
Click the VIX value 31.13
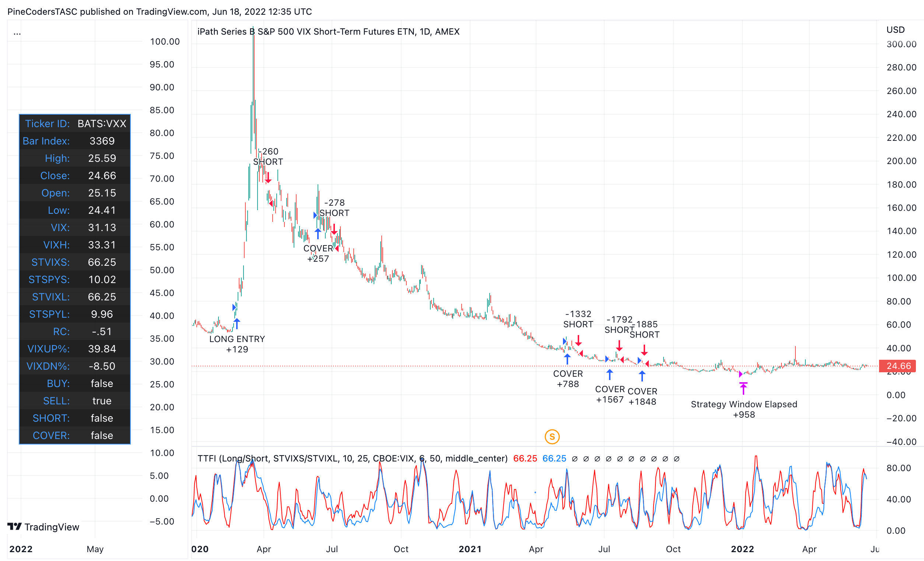pyautogui.click(x=102, y=227)
